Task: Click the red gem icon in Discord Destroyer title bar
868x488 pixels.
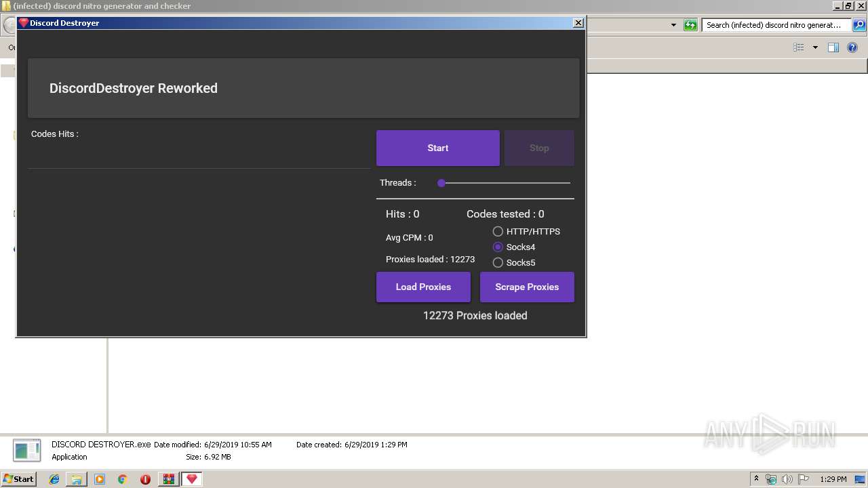Action: [x=23, y=22]
